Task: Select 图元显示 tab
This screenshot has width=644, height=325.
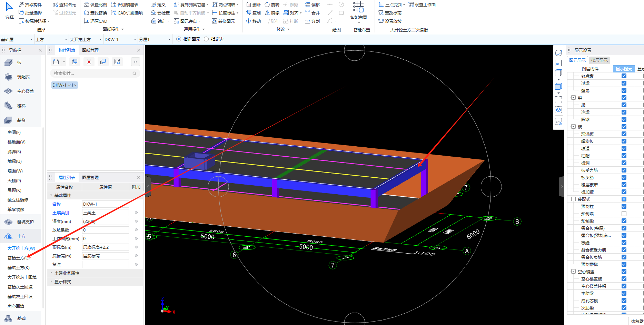Action: point(577,60)
